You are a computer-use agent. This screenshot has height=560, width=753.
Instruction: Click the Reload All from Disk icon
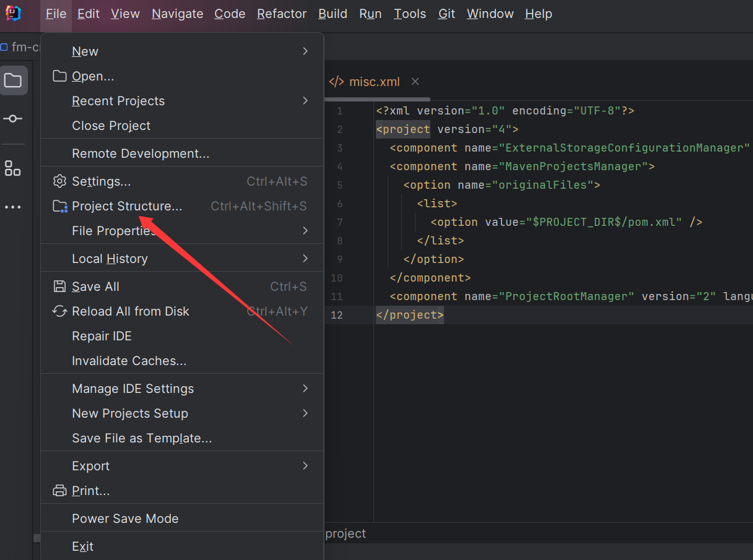(59, 311)
